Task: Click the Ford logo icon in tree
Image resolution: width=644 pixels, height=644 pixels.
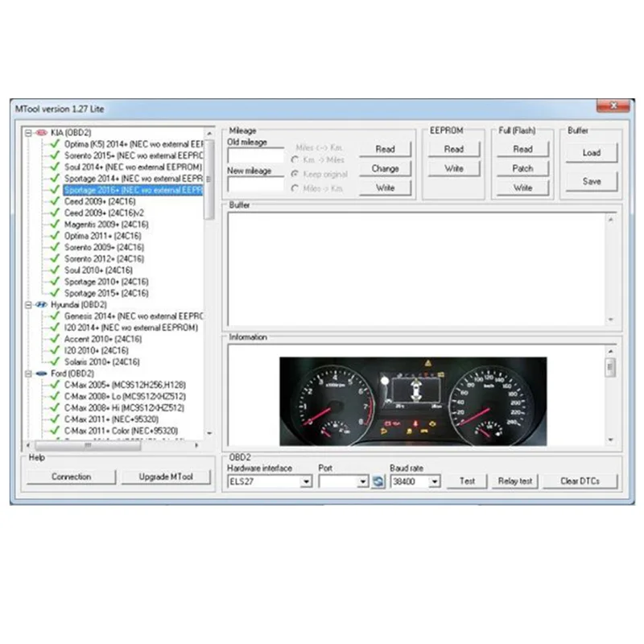Action: pyautogui.click(x=42, y=374)
